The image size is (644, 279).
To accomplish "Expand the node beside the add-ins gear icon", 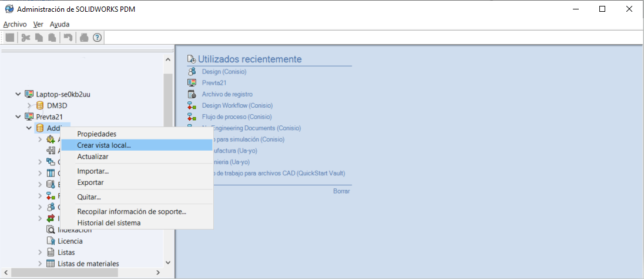I will pyautogui.click(x=40, y=139).
